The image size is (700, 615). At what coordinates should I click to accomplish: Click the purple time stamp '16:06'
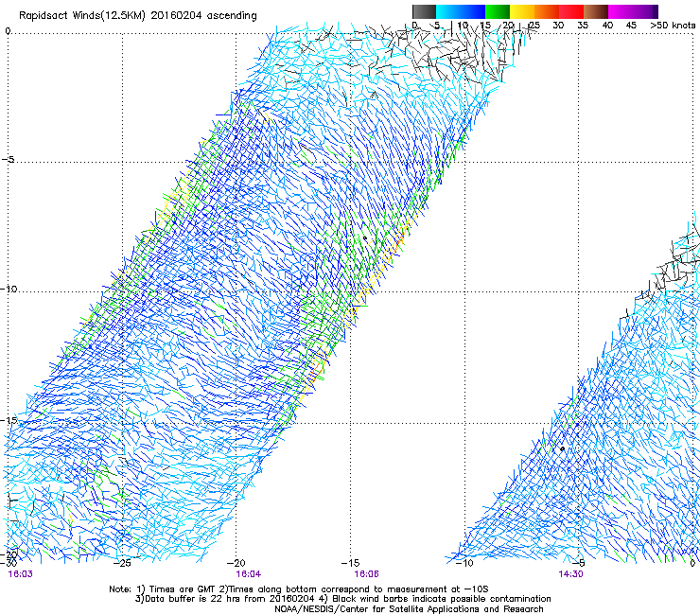click(366, 574)
